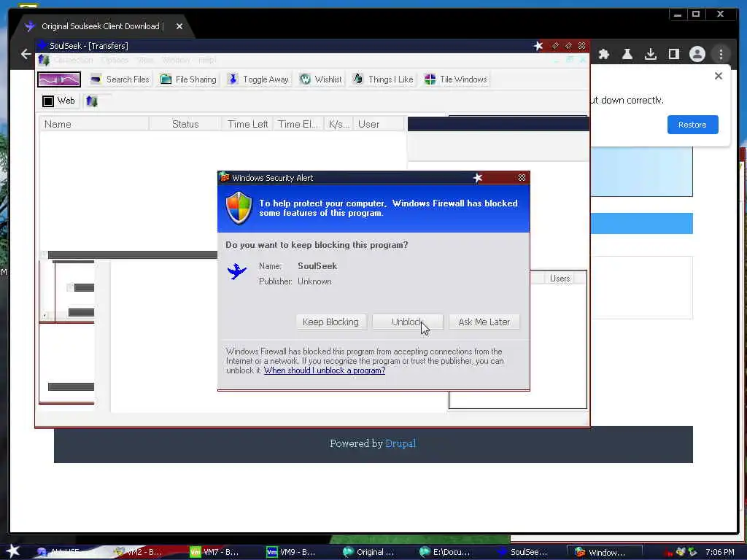Open the Connection menu in SoulSeek
Screen dimensions: 747x560
point(74,60)
